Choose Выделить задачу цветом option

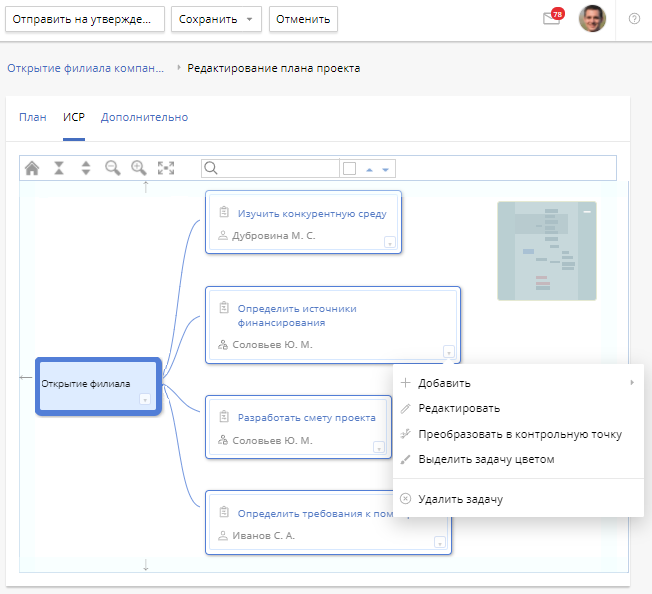coord(486,460)
